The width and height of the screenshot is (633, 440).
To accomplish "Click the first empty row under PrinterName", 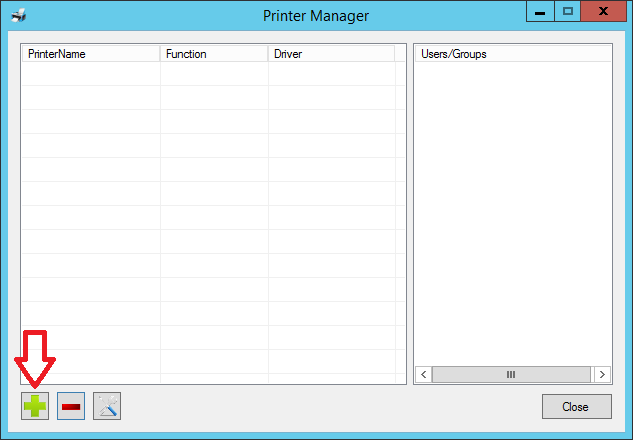I will tap(90, 74).
